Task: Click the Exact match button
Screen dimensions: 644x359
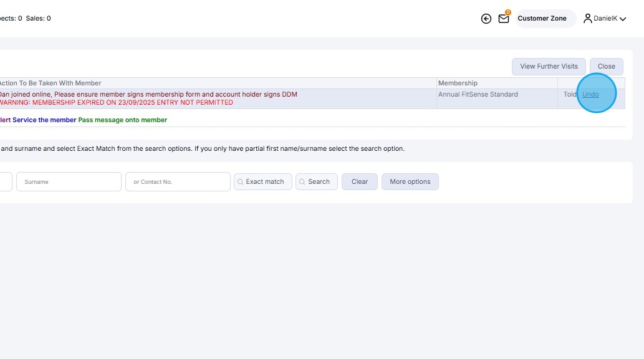Action: [x=263, y=181]
